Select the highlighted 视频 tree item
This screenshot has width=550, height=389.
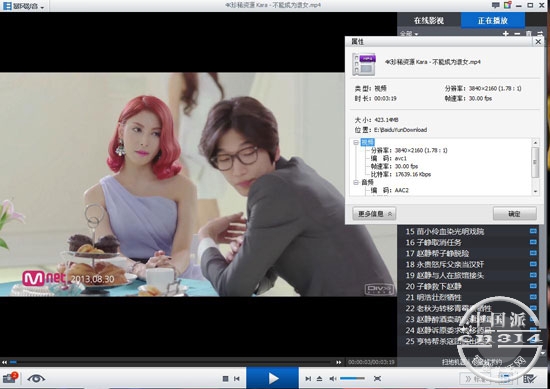pyautogui.click(x=368, y=142)
